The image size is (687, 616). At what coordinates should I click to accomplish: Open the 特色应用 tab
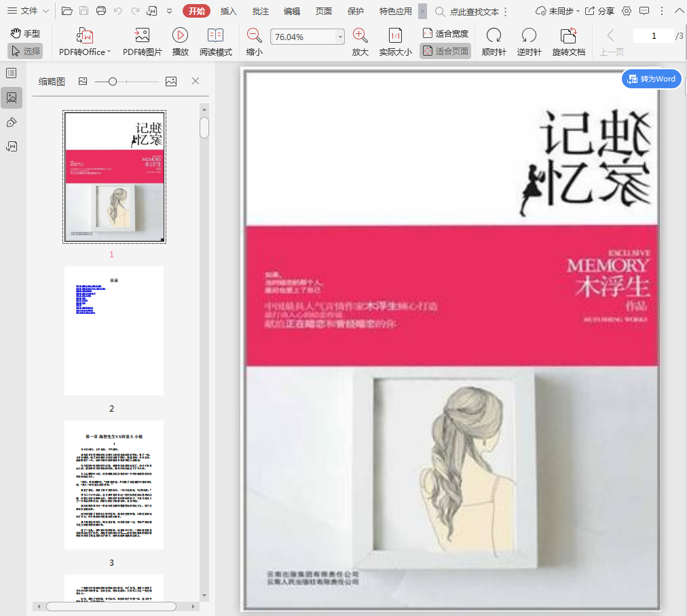pos(395,11)
